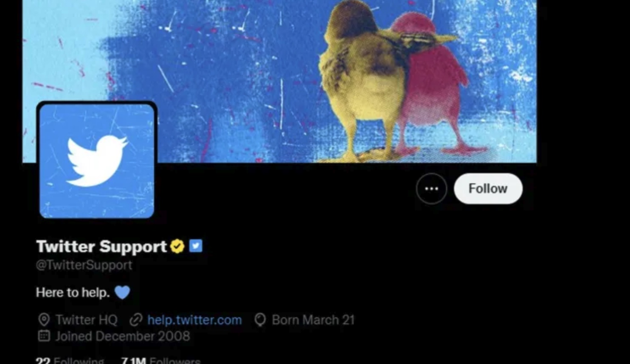Open the blue banner header image
The height and width of the screenshot is (364, 630).
[x=279, y=81]
